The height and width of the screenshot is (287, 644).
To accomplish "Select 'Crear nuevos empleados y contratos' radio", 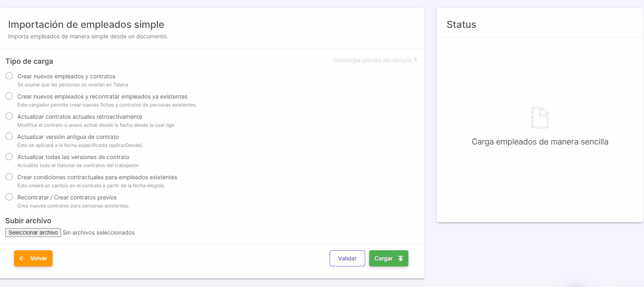I will tap(9, 76).
